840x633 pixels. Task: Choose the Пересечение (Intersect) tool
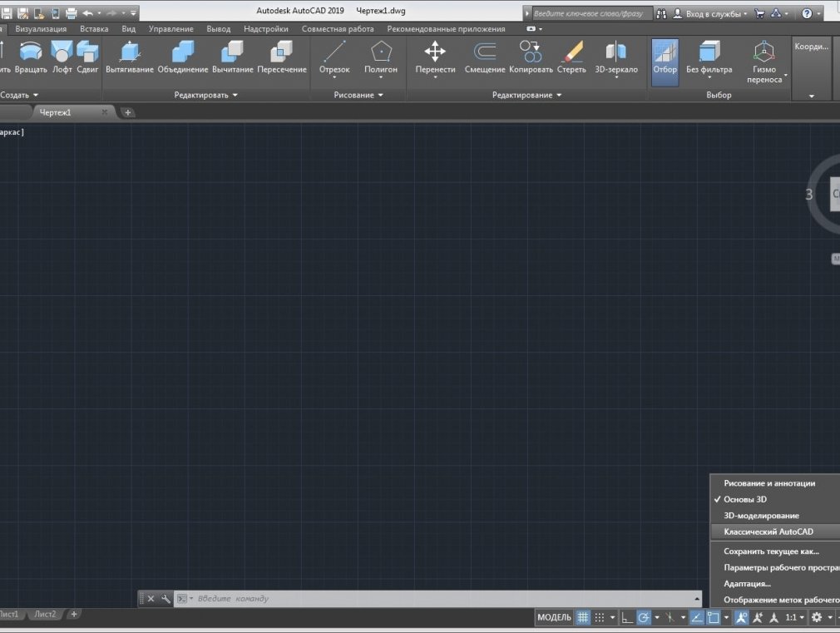[282, 58]
